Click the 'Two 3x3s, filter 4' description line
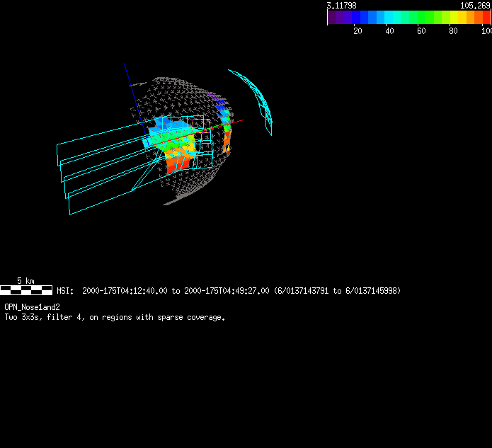Viewport: 492px width, 448px height. [115, 317]
